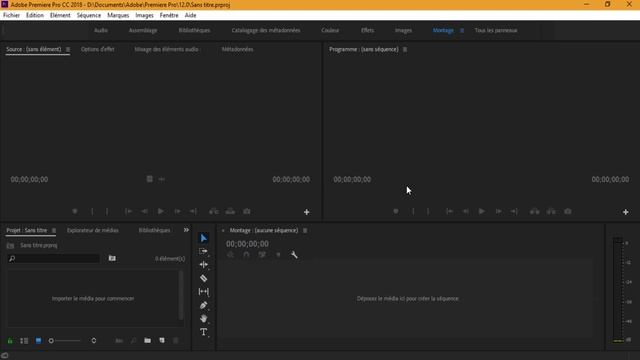Mark Out point in Source monitor
This screenshot has width=640, height=360.
pos(107,211)
